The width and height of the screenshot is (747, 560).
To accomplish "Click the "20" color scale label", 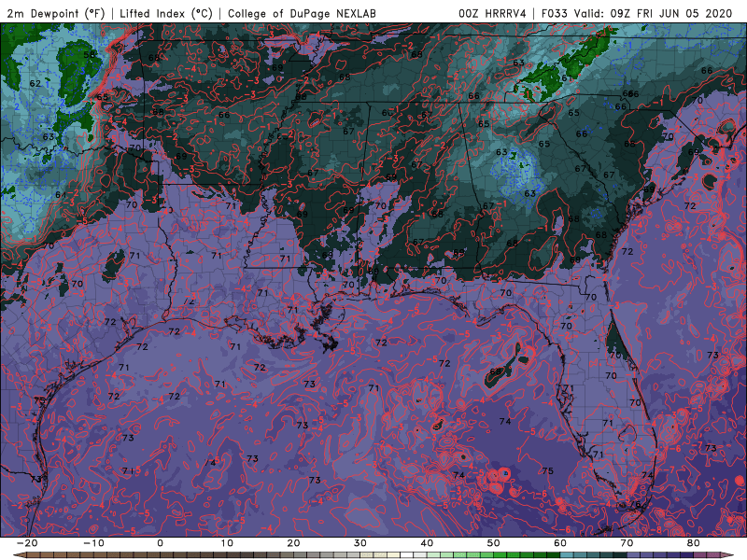I will (x=293, y=543).
